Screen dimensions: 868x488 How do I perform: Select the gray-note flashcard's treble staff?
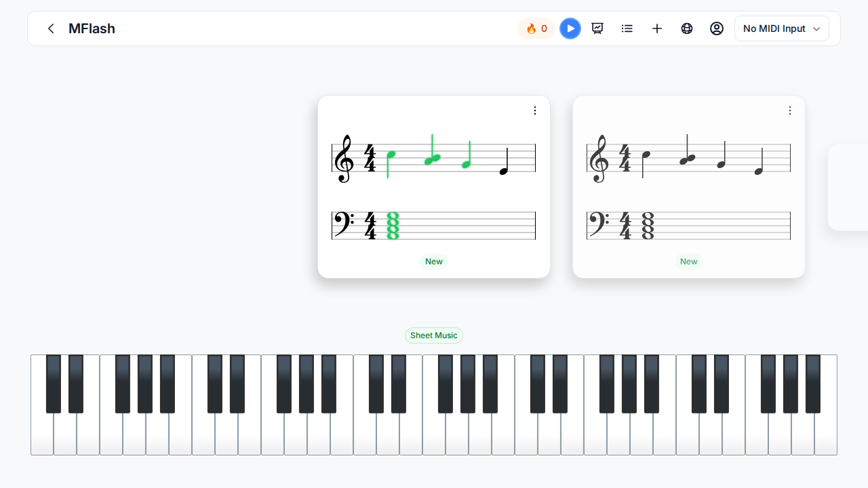[688, 159]
